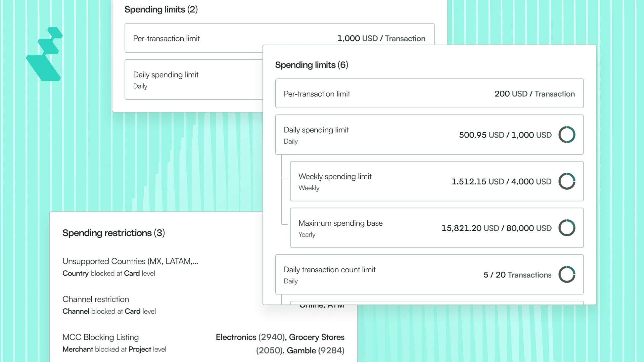This screenshot has height=362, width=644.
Task: Click the Yearly period label
Action: 307,235
